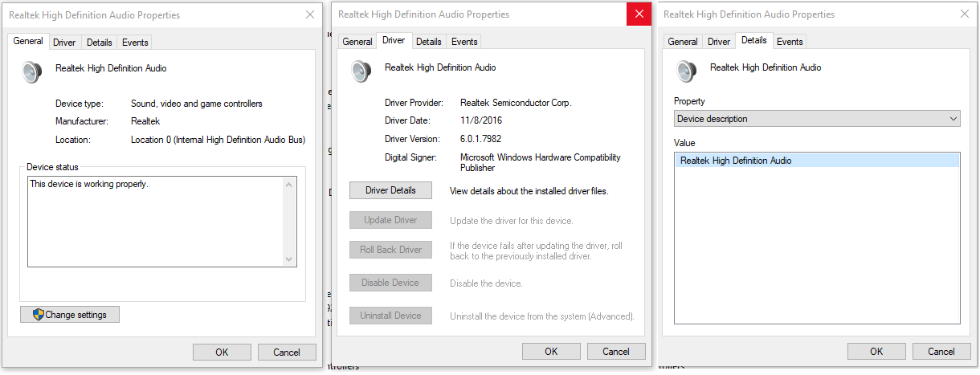This screenshot has width=980, height=375.
Task: Click the Device status scrollbar up arrow
Action: (x=290, y=185)
